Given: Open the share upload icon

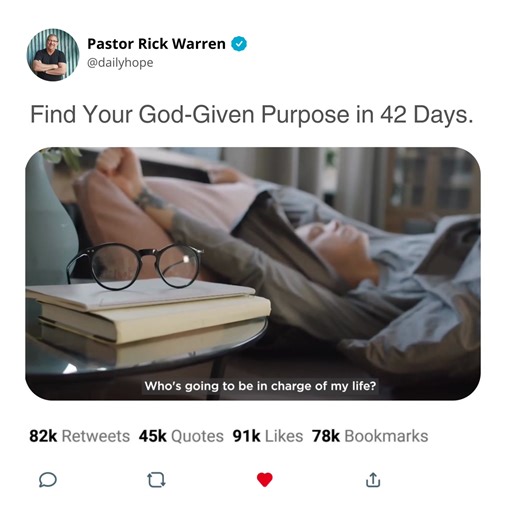Looking at the screenshot, I should (373, 480).
